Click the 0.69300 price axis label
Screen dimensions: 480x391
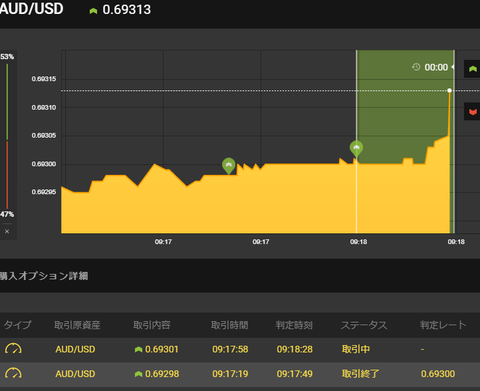(x=44, y=164)
